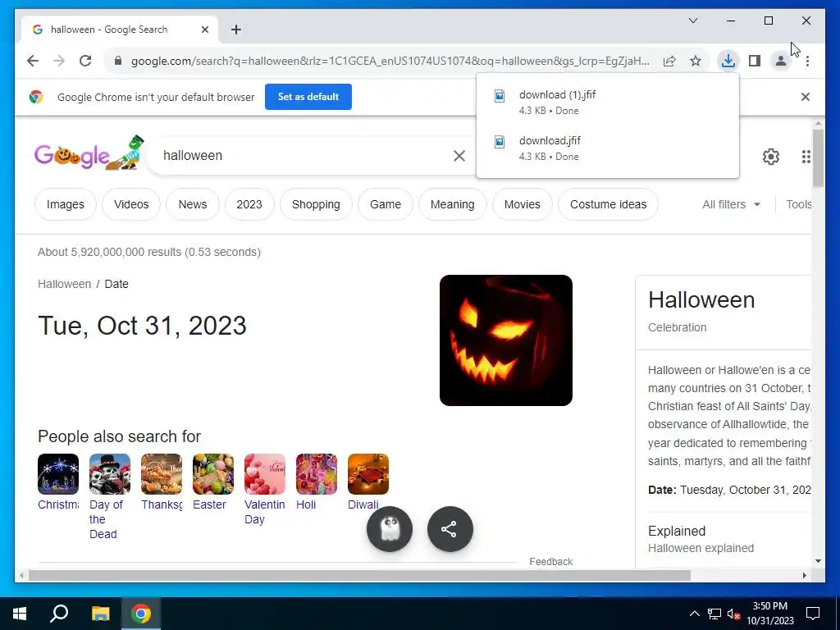Open Day of the Dead link
This screenshot has width=840, height=630.
[106, 519]
